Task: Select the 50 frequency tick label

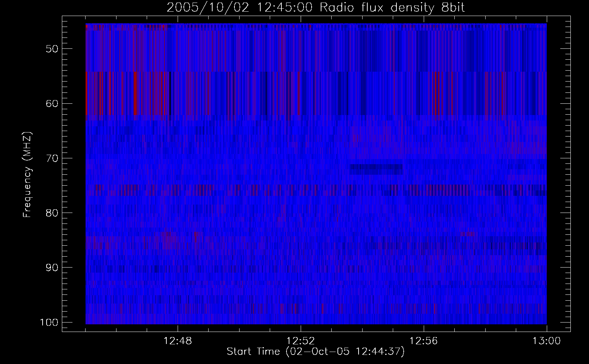Action: tap(52, 48)
